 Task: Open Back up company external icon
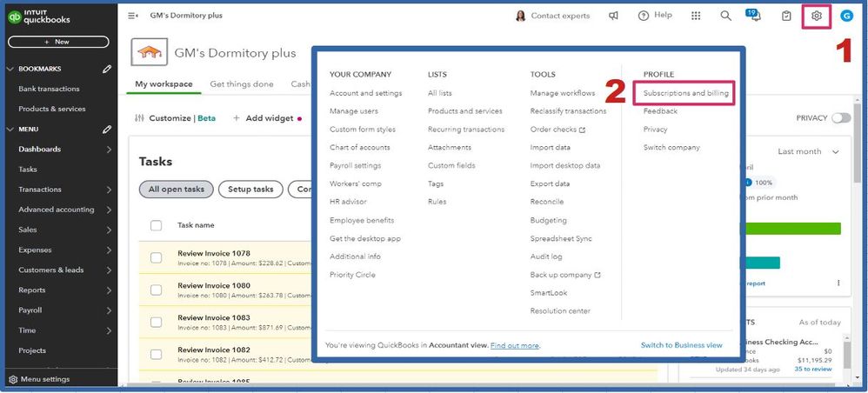598,275
